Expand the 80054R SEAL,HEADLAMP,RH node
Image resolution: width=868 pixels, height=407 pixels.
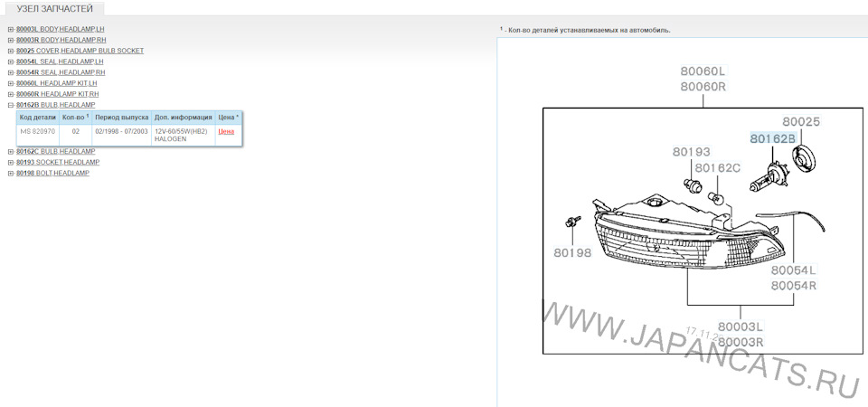pyautogui.click(x=11, y=72)
